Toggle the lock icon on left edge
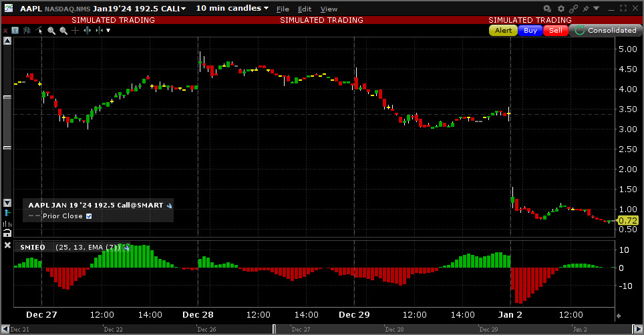This screenshot has height=335, width=644. tap(7, 234)
